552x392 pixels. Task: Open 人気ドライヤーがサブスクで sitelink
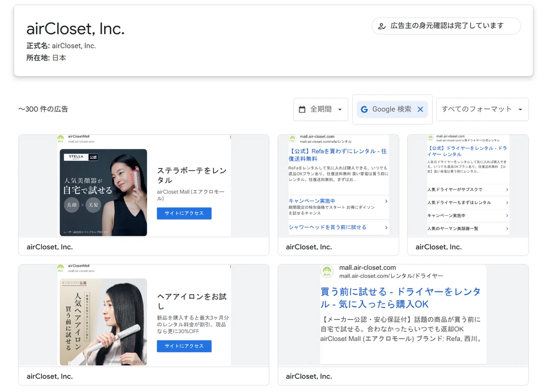pyautogui.click(x=455, y=189)
